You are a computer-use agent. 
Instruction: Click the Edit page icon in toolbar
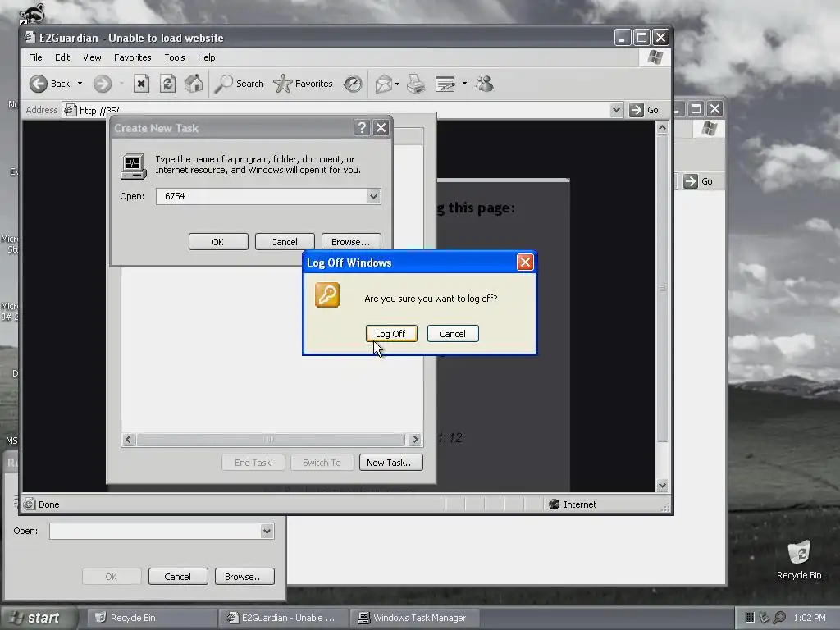pos(445,84)
